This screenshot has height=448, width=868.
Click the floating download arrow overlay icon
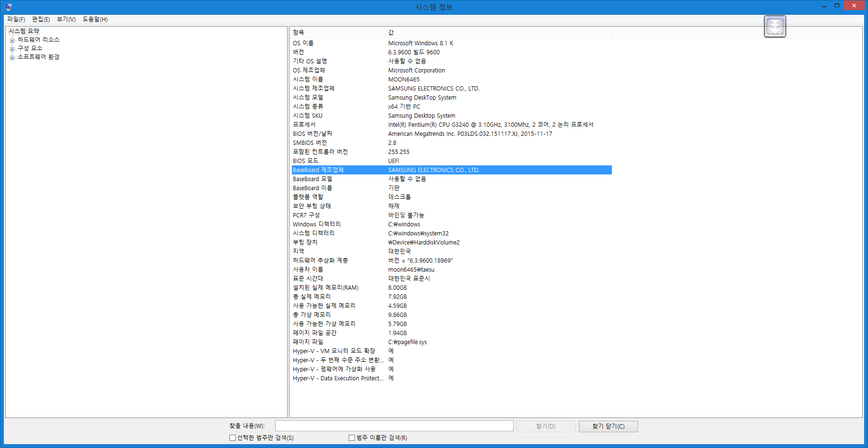775,26
